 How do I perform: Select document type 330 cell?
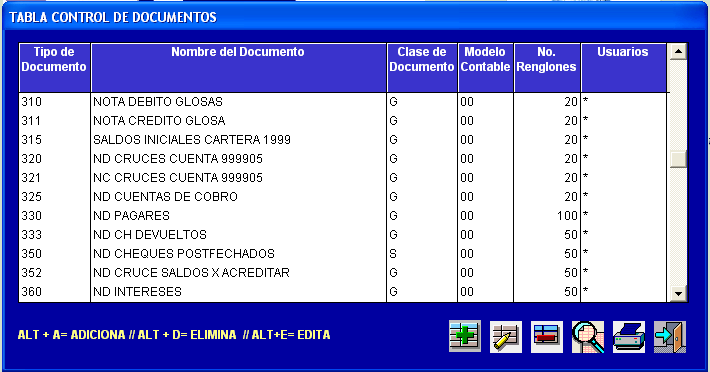[54, 216]
